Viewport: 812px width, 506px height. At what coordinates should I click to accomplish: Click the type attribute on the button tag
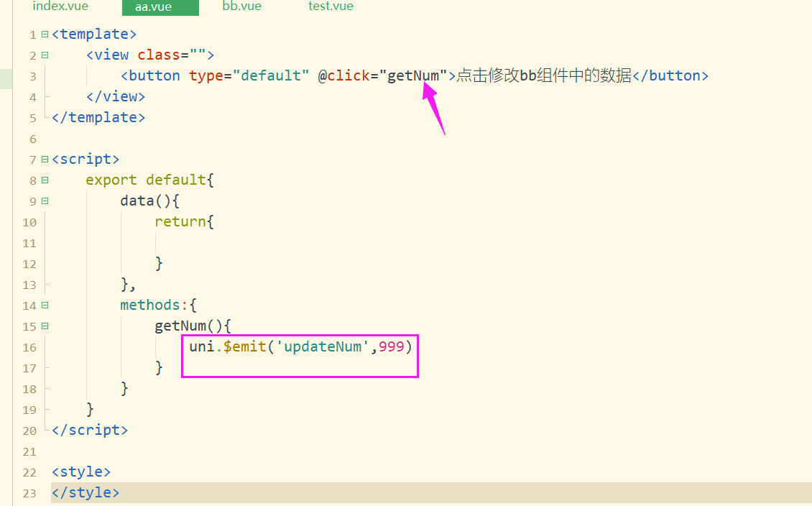point(206,76)
